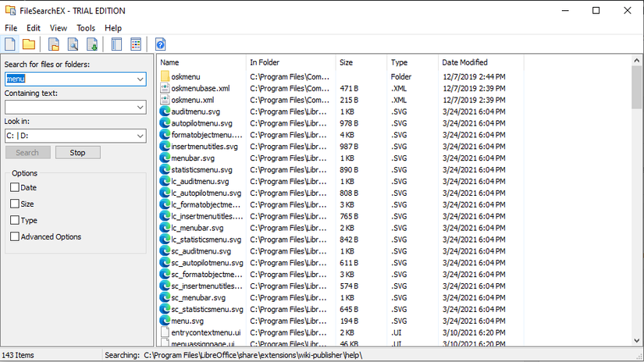This screenshot has height=362, width=644.
Task: Click the entrycontextmenu.ui file icon
Action: point(165,332)
